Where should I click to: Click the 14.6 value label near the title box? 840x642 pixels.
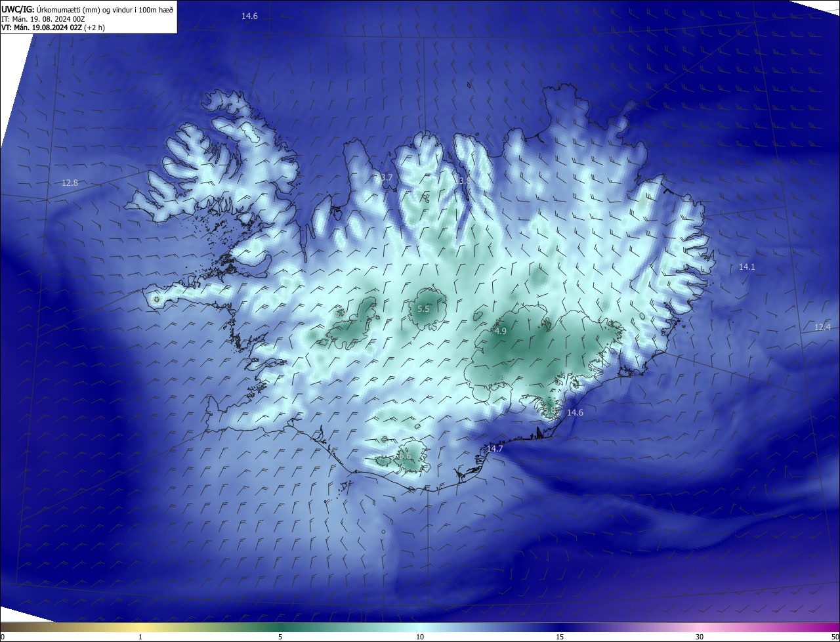pyautogui.click(x=249, y=16)
